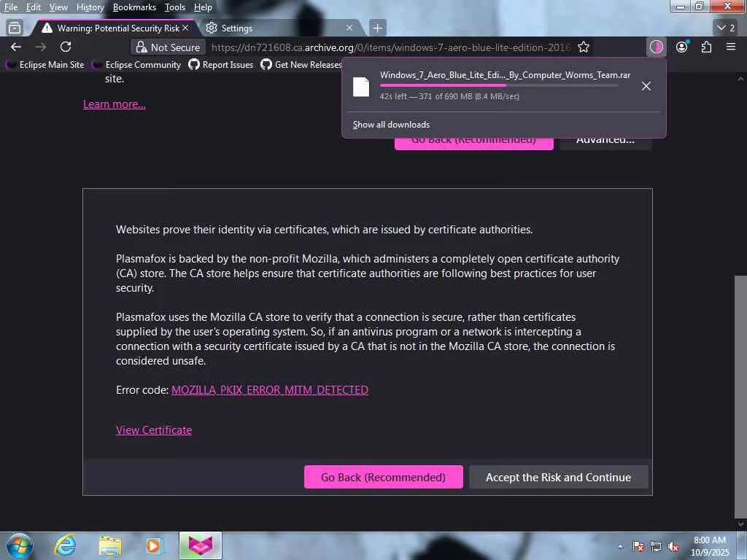
Task: Click lower Go Back (Recommended) button
Action: [x=384, y=477]
